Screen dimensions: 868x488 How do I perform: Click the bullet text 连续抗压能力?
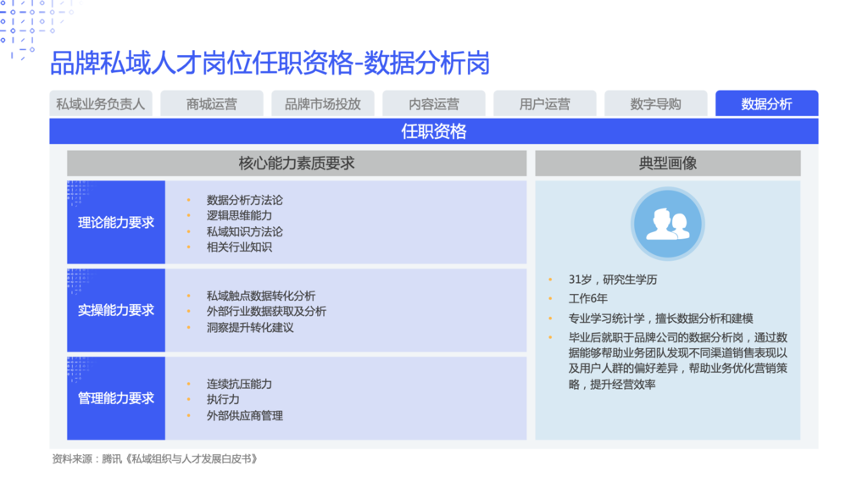tap(239, 384)
